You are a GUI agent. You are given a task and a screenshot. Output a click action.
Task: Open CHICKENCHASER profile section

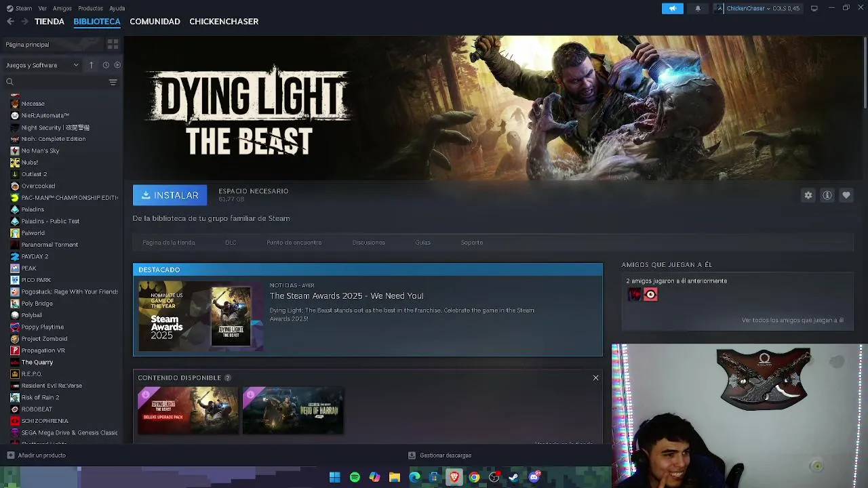coord(224,22)
